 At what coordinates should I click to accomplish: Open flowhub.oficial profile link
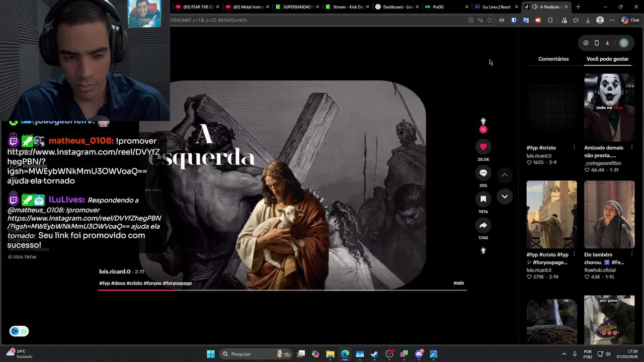(600, 270)
